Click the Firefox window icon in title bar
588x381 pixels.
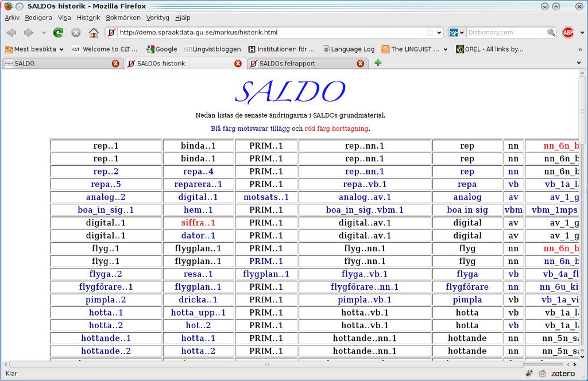pyautogui.click(x=8, y=6)
